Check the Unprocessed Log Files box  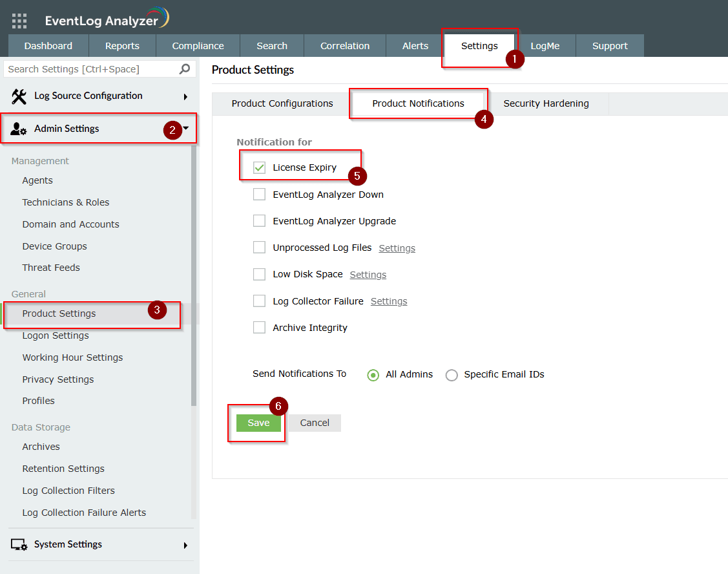tap(259, 248)
